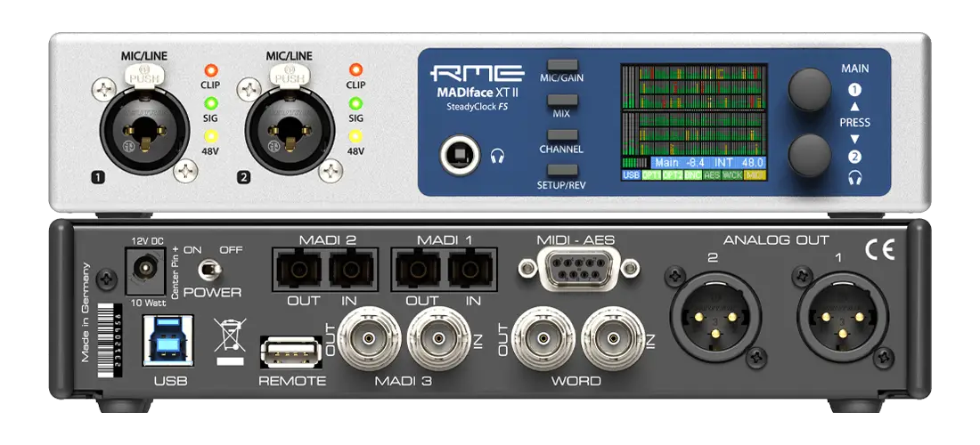Screen dimensions: 980x445
Task: Push the CHANNEL button
Action: pyautogui.click(x=563, y=134)
